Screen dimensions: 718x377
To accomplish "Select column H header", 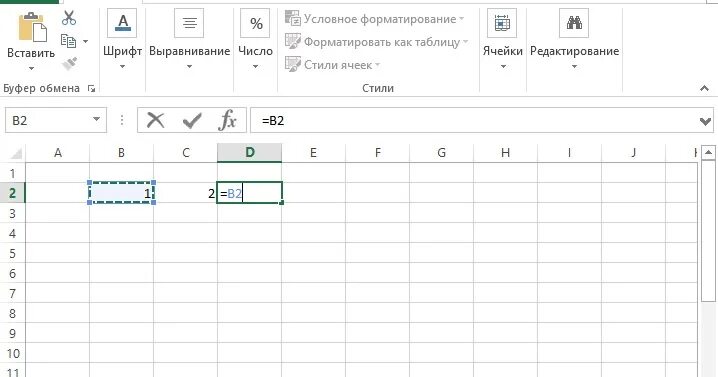I will coord(505,153).
